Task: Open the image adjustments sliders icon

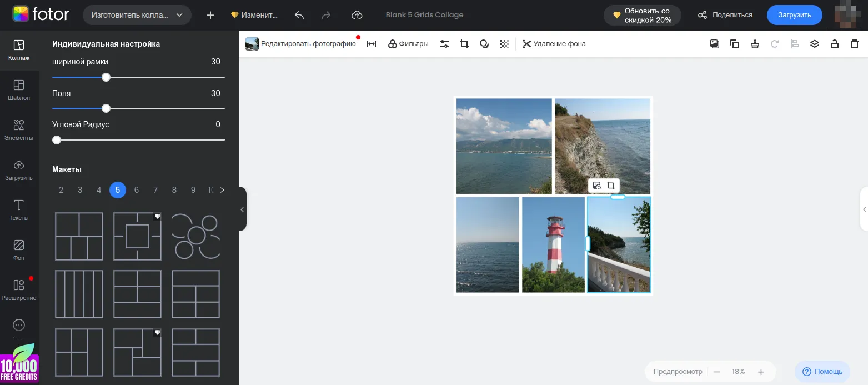Action: (x=444, y=43)
